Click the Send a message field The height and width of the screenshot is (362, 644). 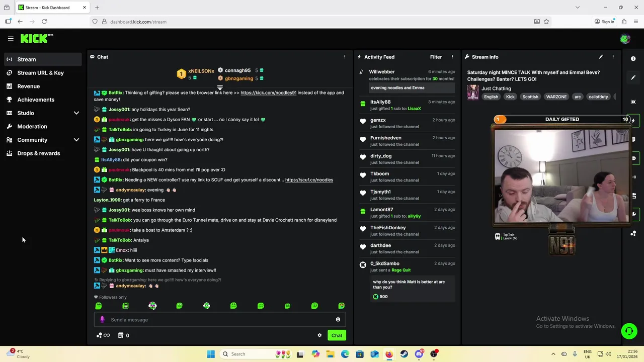point(220,320)
